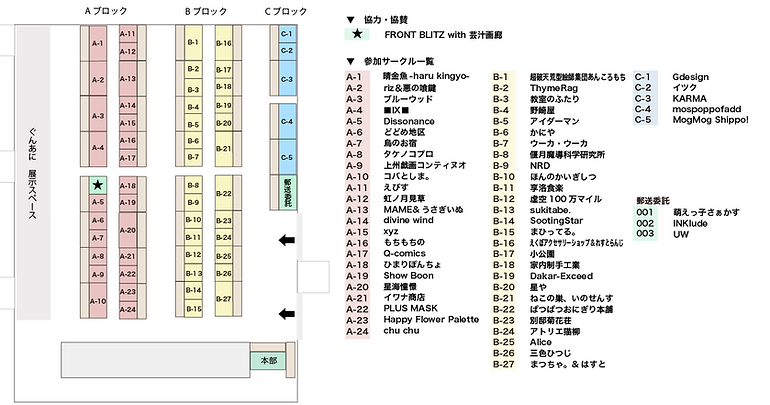Click the pink A-24 legend label
The width and height of the screenshot is (770, 405).
click(357, 331)
